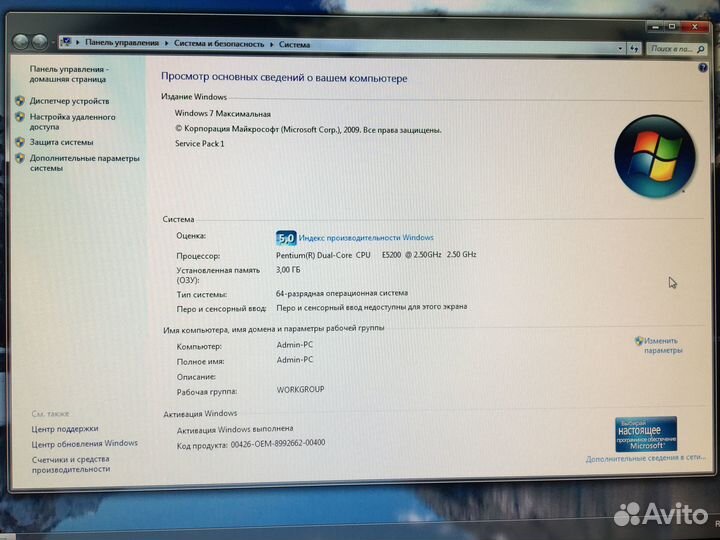
Task: Click the control panel search field
Action: coord(672,47)
